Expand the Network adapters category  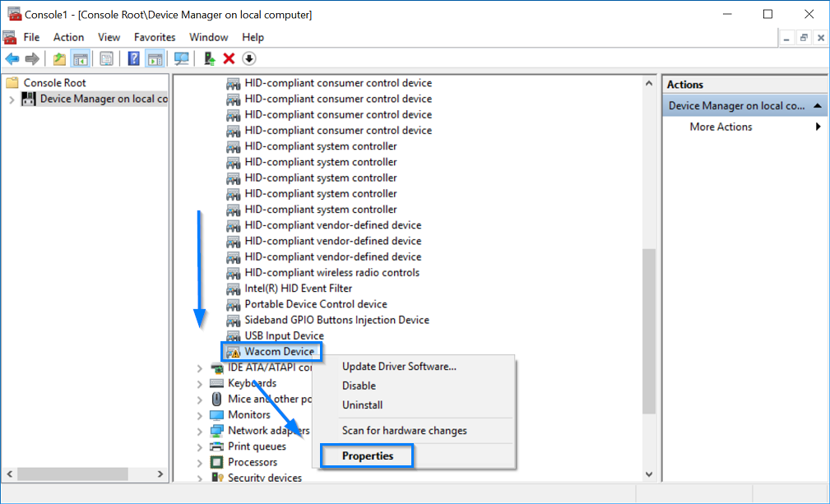200,432
